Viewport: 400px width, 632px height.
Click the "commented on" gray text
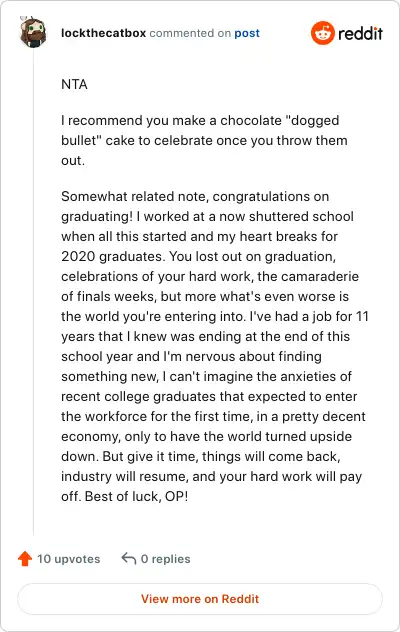(190, 33)
